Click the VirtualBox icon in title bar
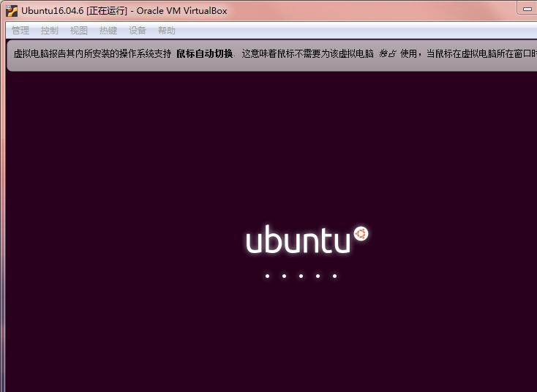Screen dimensions: 537x392 11,11
